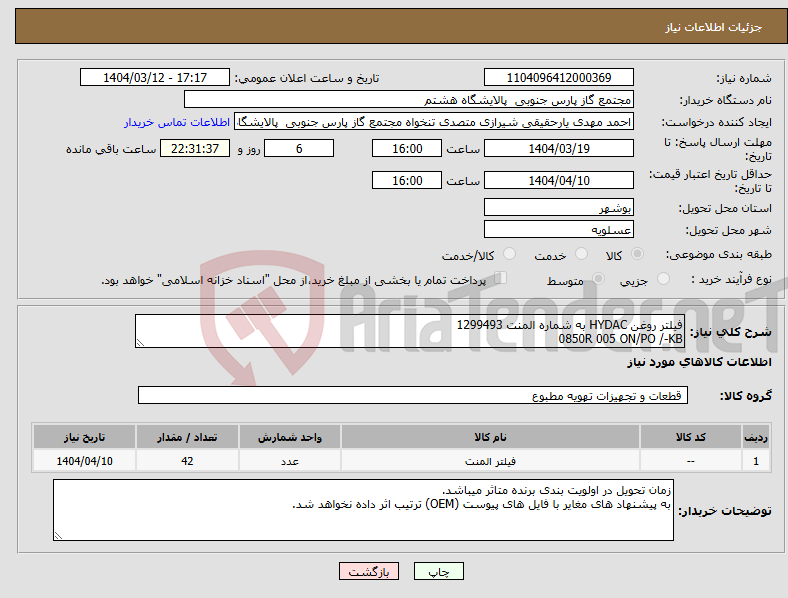Screen dimensions: 788x598
Task: Click the تعداد / مقدار column header
Action: (x=187, y=437)
